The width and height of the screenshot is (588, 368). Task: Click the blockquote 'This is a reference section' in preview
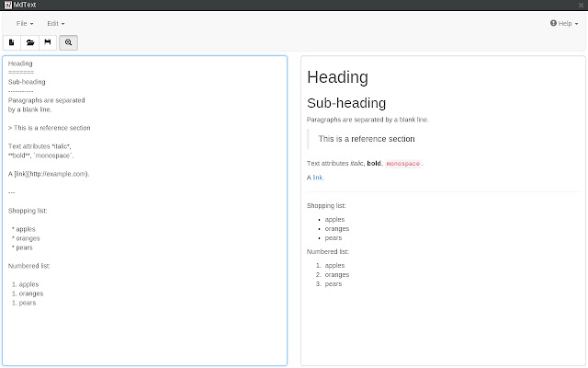[x=367, y=139]
